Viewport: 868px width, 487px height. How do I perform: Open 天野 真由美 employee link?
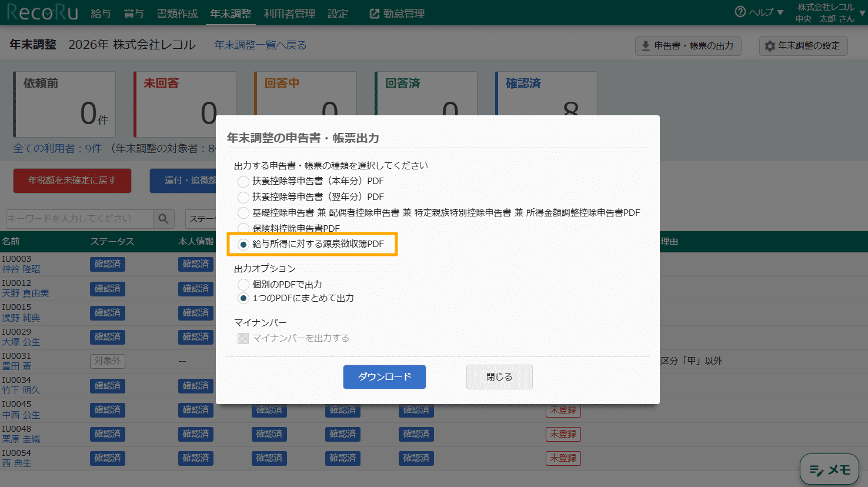pos(25,293)
